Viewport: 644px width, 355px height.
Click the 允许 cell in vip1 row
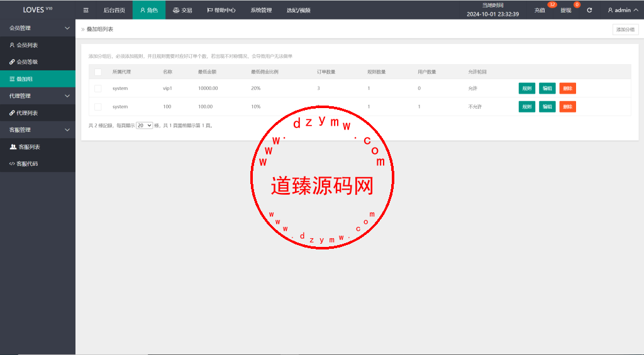click(473, 88)
